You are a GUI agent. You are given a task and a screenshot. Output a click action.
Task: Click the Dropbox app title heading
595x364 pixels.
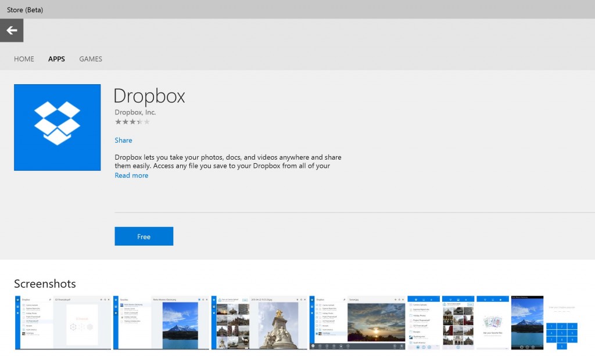pos(149,96)
